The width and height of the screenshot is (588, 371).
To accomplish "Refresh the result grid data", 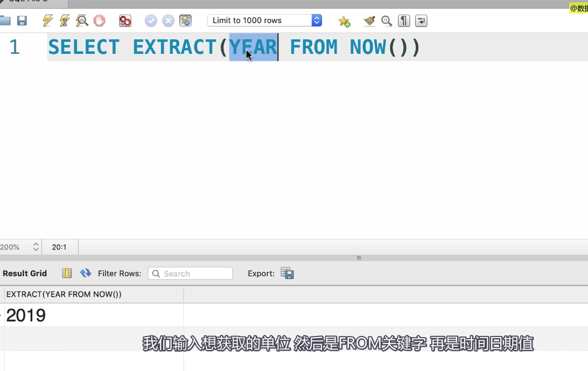I will pos(86,273).
